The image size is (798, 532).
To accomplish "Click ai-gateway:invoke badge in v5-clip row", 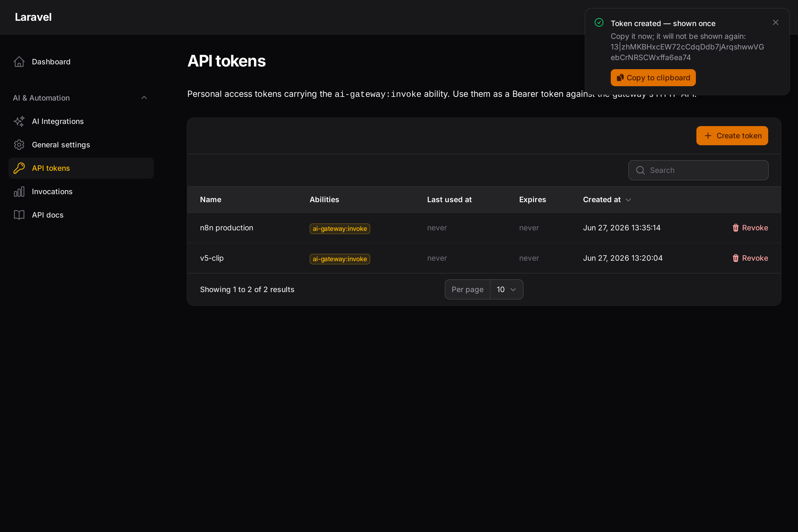I will click(x=340, y=259).
